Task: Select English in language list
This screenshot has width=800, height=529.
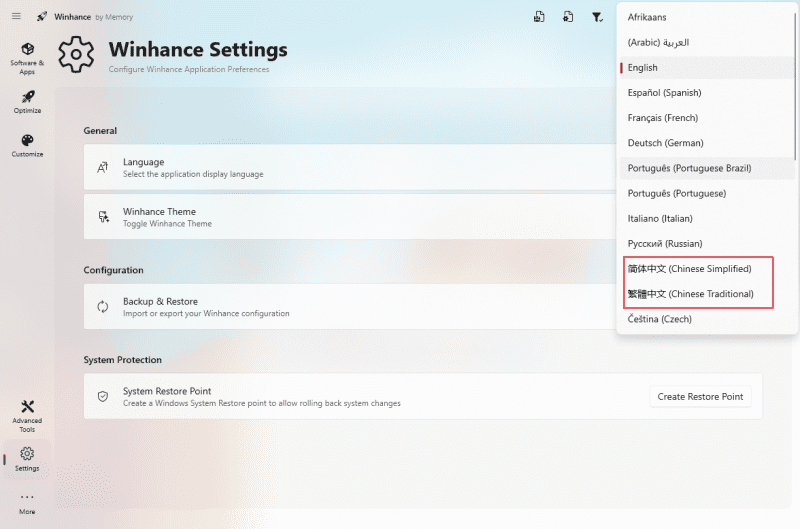Action: pyautogui.click(x=706, y=67)
